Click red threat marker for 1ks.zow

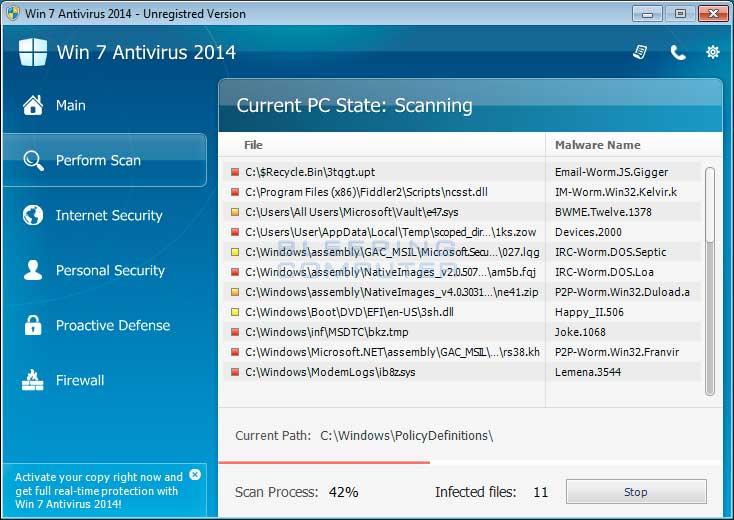point(235,232)
